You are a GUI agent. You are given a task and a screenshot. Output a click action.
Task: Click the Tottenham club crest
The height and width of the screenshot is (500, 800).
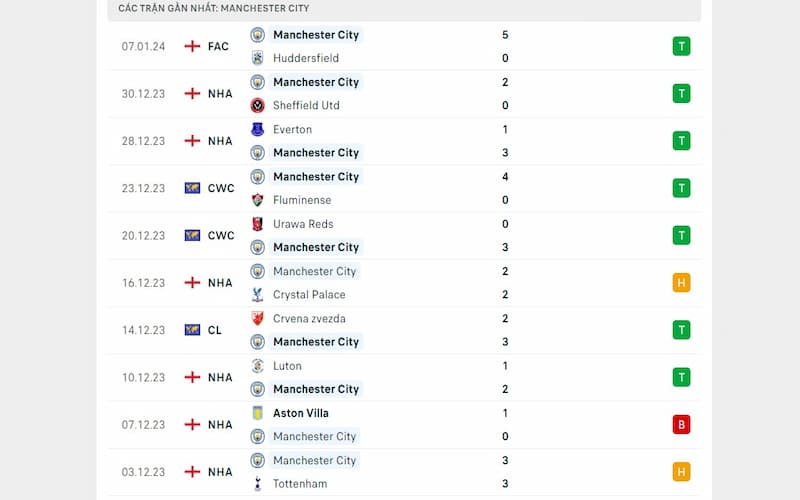click(x=258, y=484)
